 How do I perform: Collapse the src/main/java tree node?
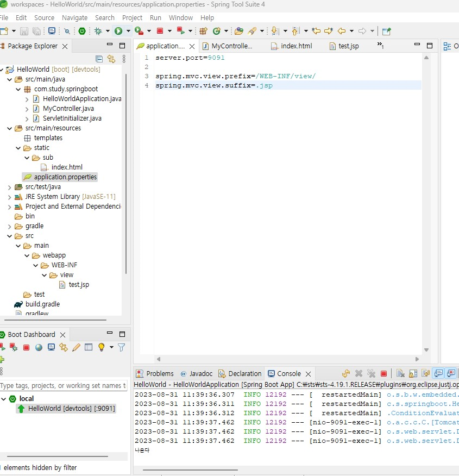pos(9,79)
